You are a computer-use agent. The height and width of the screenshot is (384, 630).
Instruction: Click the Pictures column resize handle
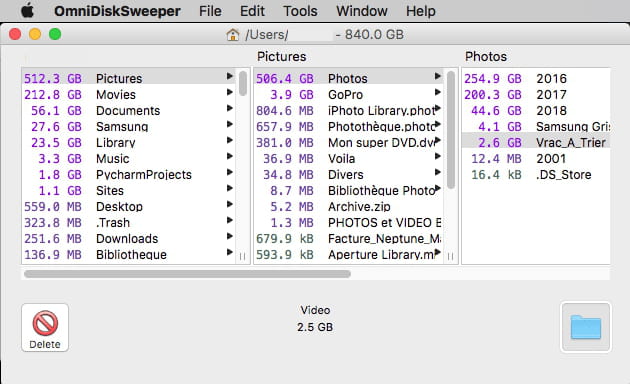pyautogui.click(x=450, y=256)
